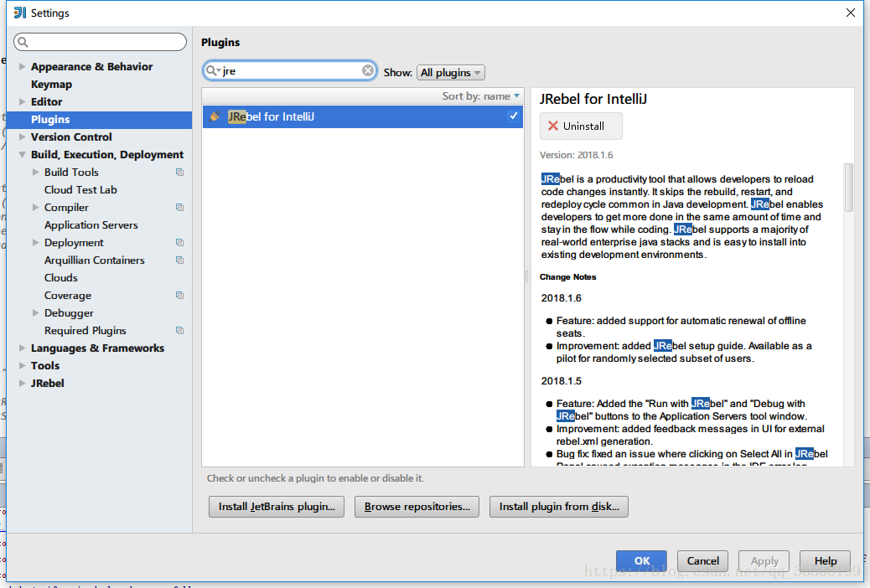Screen dimensions: 870x588
Task: Click the shared-settings icon beside Required Plugins
Action: click(179, 330)
